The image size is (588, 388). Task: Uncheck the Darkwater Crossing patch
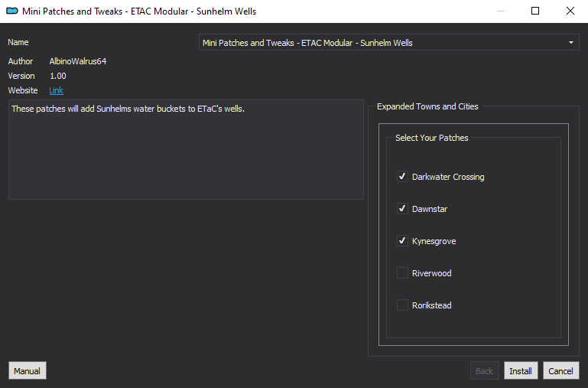point(402,176)
